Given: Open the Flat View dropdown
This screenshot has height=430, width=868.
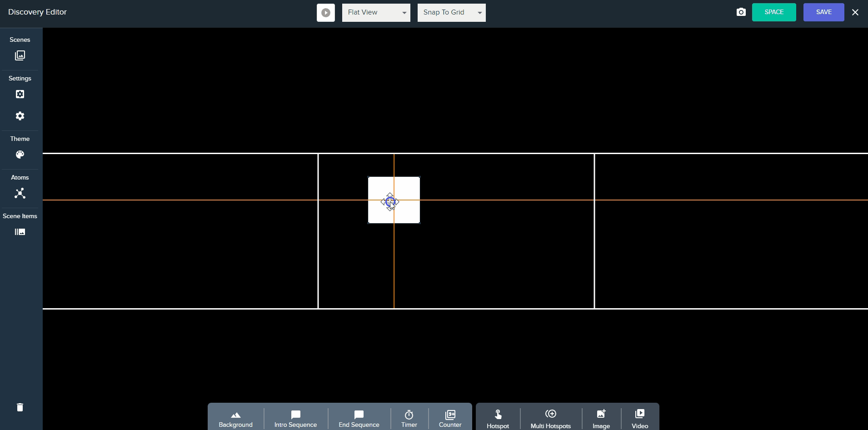Looking at the screenshot, I should point(376,13).
